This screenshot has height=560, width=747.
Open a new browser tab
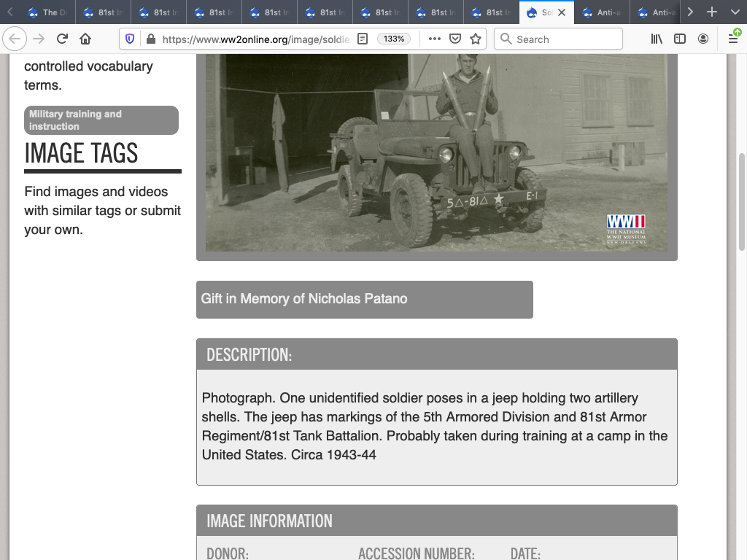[x=712, y=12]
